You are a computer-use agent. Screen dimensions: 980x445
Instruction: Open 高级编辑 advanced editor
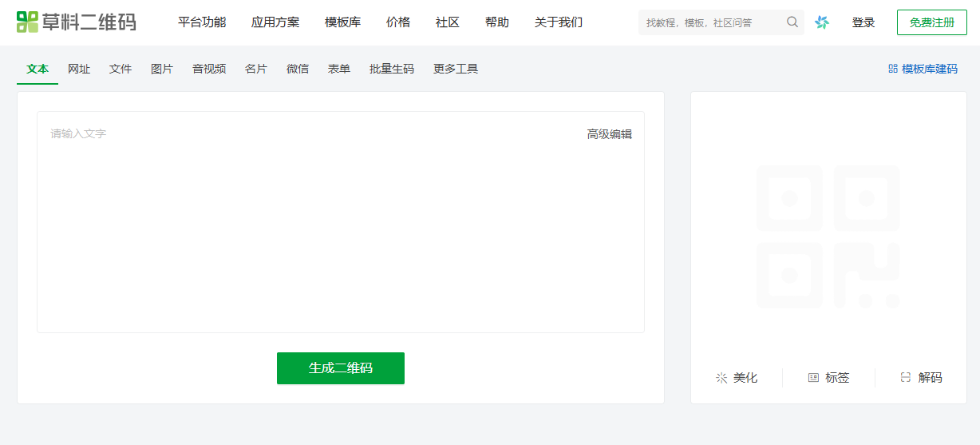(610, 134)
